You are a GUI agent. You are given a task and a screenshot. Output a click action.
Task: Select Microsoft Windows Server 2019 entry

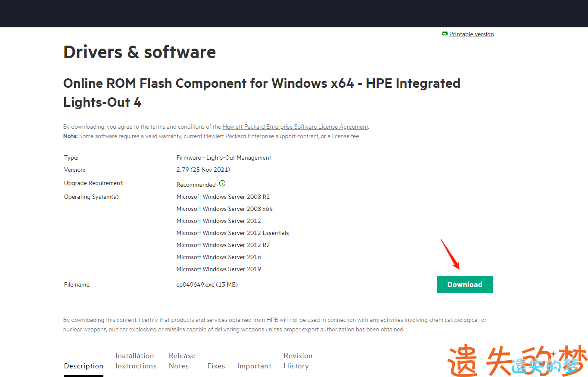[x=219, y=269]
